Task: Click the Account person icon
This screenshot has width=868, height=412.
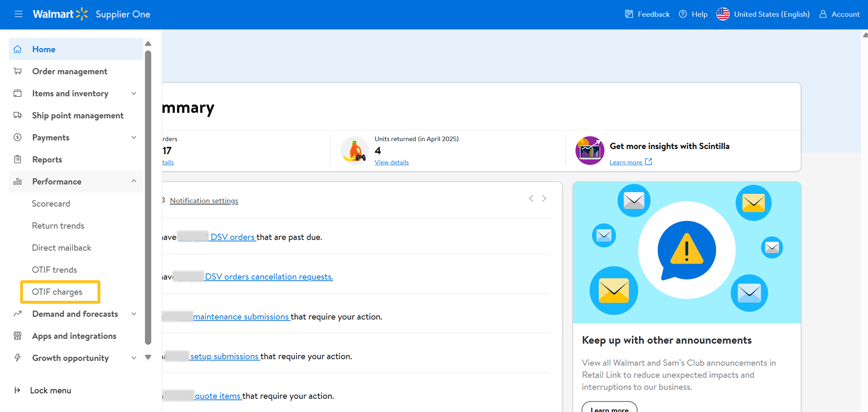Action: [x=823, y=14]
